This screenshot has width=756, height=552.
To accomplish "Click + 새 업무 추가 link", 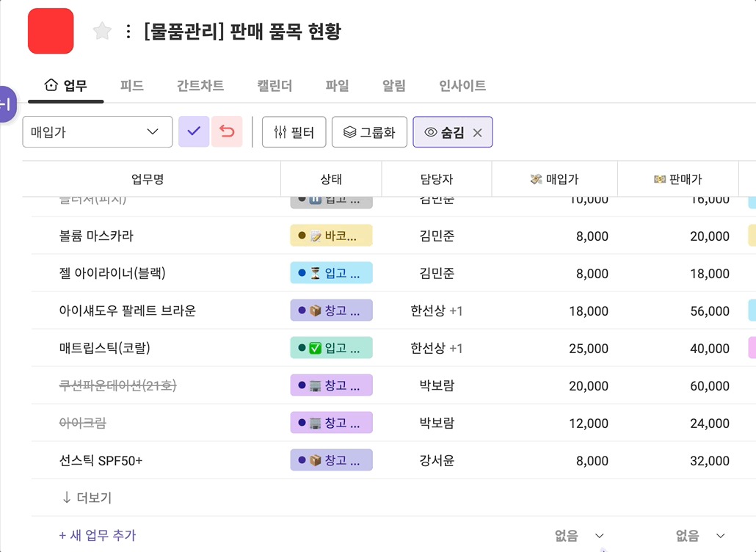I will click(x=98, y=536).
